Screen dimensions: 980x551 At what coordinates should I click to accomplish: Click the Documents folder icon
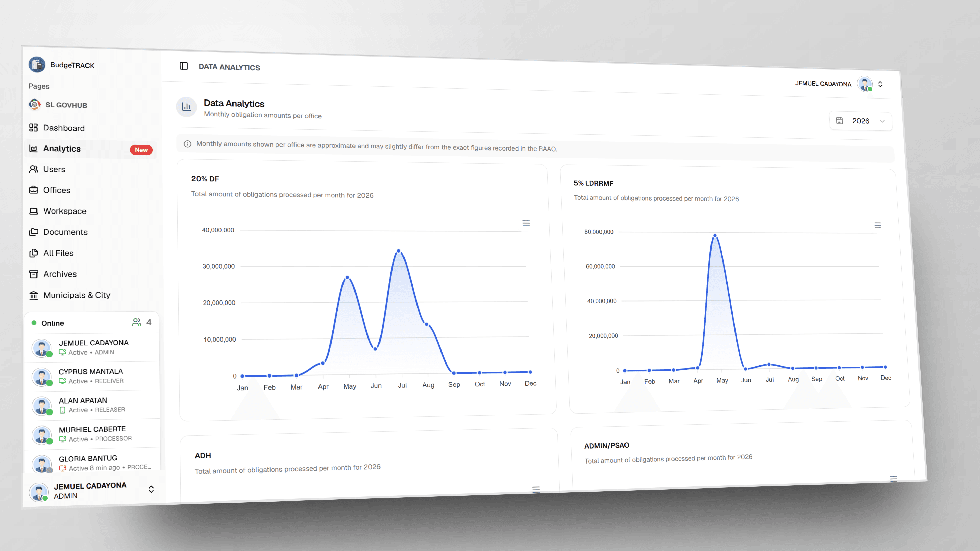click(x=33, y=232)
